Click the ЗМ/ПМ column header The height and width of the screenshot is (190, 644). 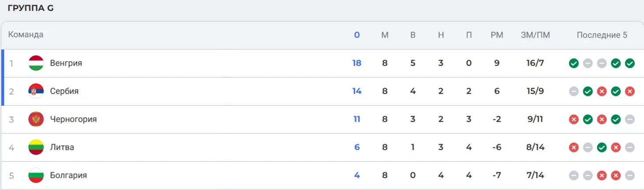pyautogui.click(x=535, y=35)
